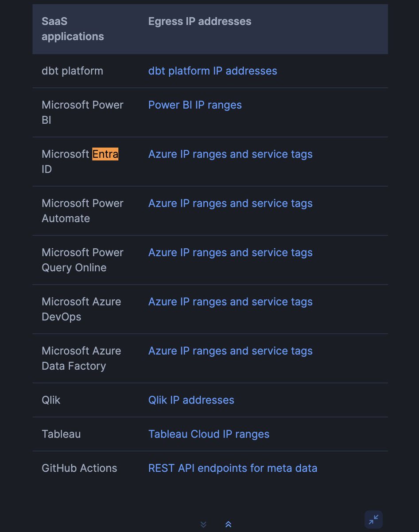Click the double chevron down icon
419x532 pixels.
click(x=203, y=524)
